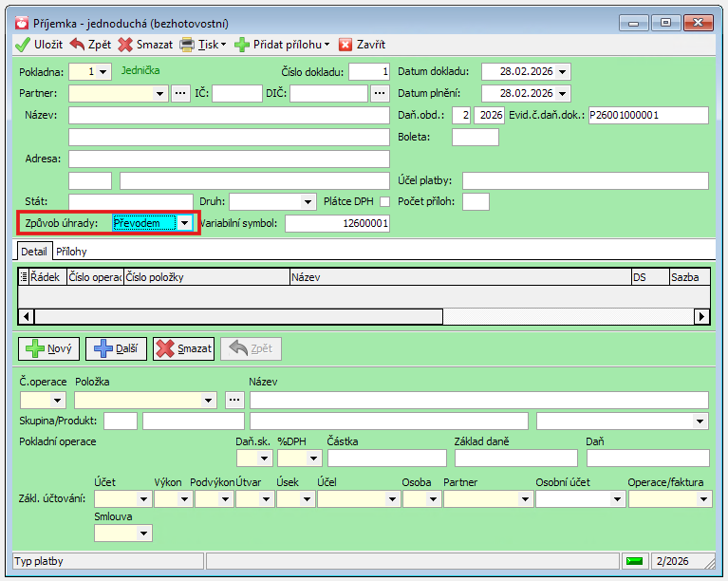This screenshot has height=581, width=728.
Task: Click the Smazat red X in toolbar
Action: 124,45
